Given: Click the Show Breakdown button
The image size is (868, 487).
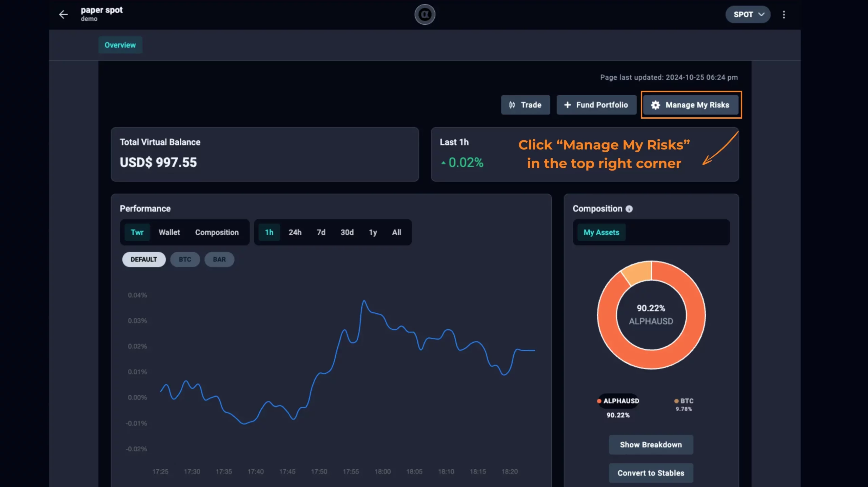Looking at the screenshot, I should [x=651, y=445].
